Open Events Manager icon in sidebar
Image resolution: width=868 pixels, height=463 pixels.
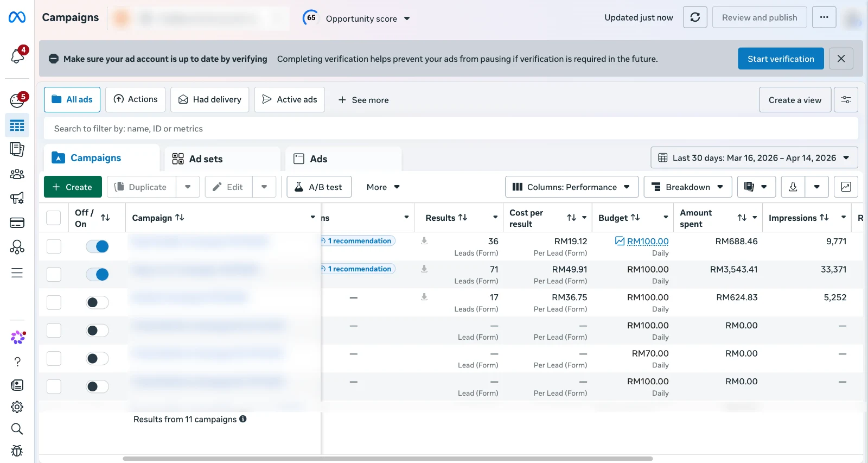pos(17,248)
